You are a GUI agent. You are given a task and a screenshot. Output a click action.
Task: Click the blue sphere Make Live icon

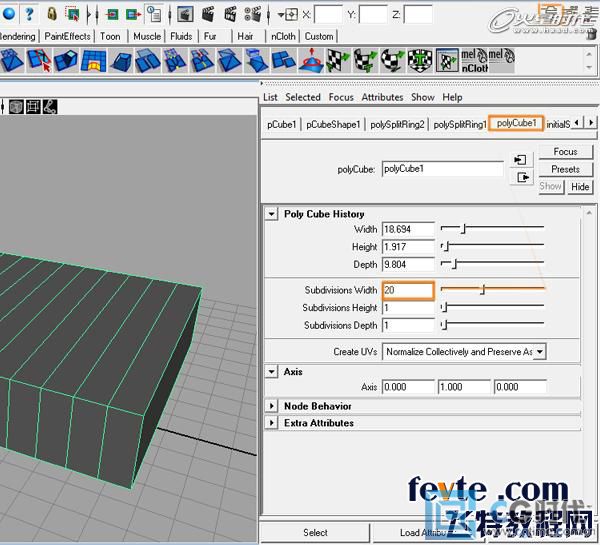click(8, 14)
